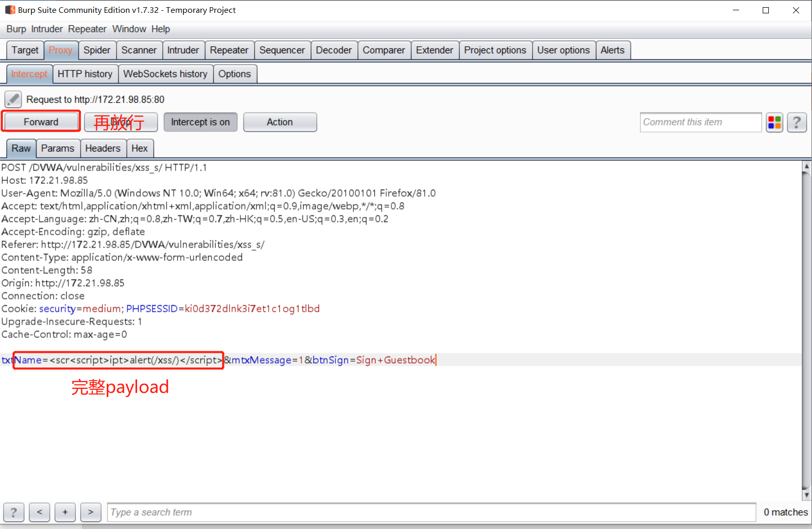Go to previous search match with < button

pos(40,512)
